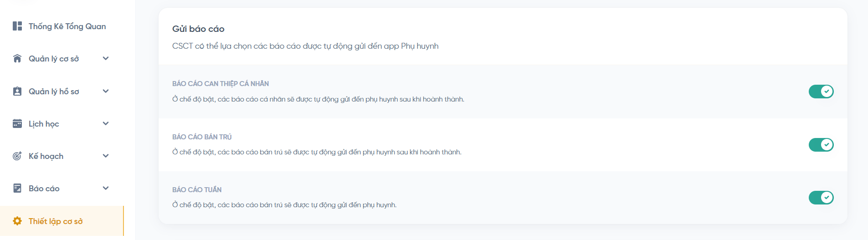Click the Báo cáo tuần row label
The width and height of the screenshot is (868, 240).
(197, 189)
